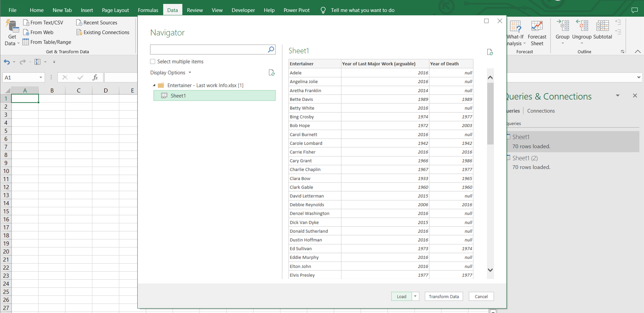
Task: Open Queries & Connections pane options dropdown
Action: coord(617,96)
